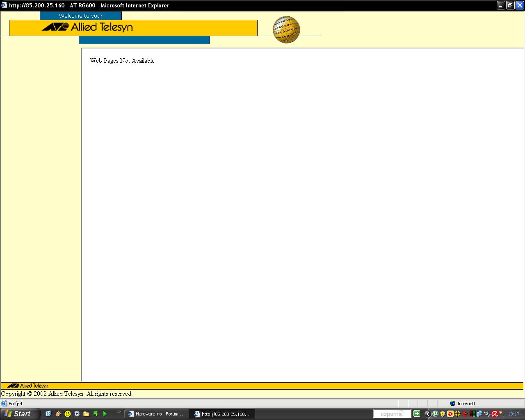
Task: Close the Internet Explorer window
Action: click(519, 5)
